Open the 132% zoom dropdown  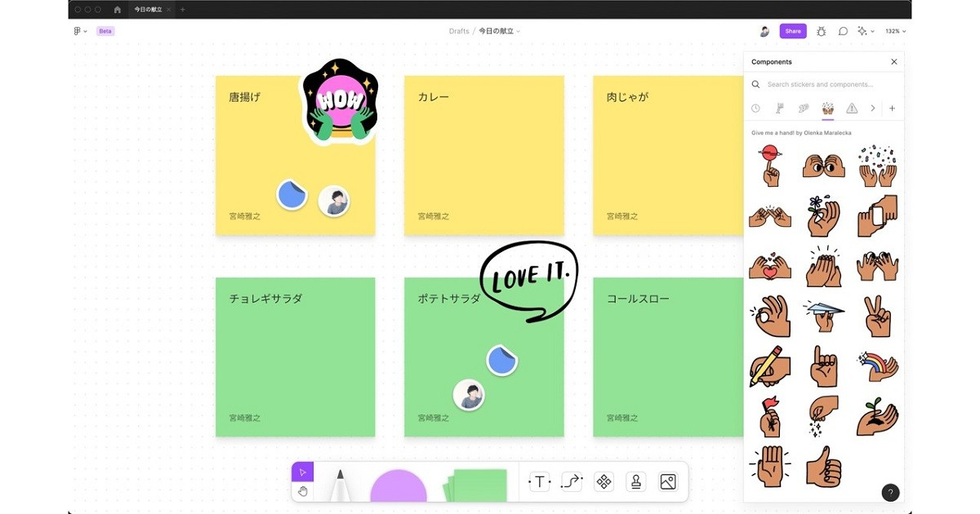click(x=896, y=31)
